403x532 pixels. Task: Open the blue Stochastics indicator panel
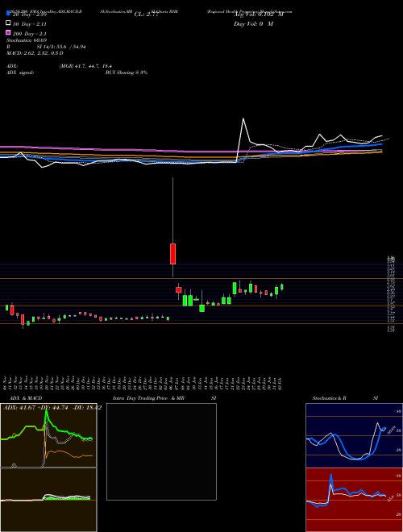[354, 435]
